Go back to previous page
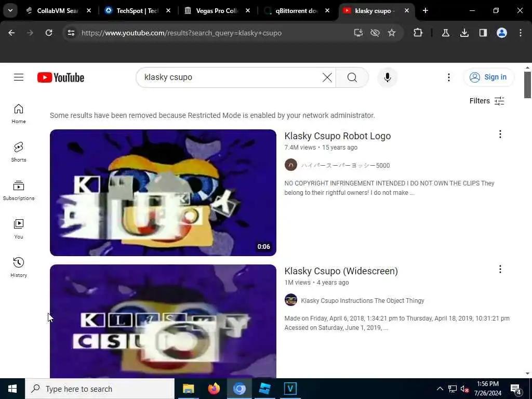 pyautogui.click(x=11, y=33)
